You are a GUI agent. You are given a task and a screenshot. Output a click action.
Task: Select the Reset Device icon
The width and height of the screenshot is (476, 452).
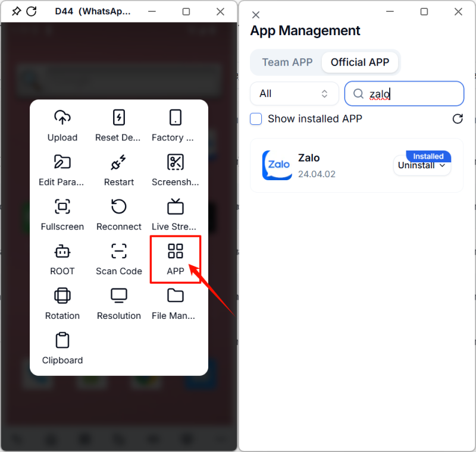(x=119, y=117)
